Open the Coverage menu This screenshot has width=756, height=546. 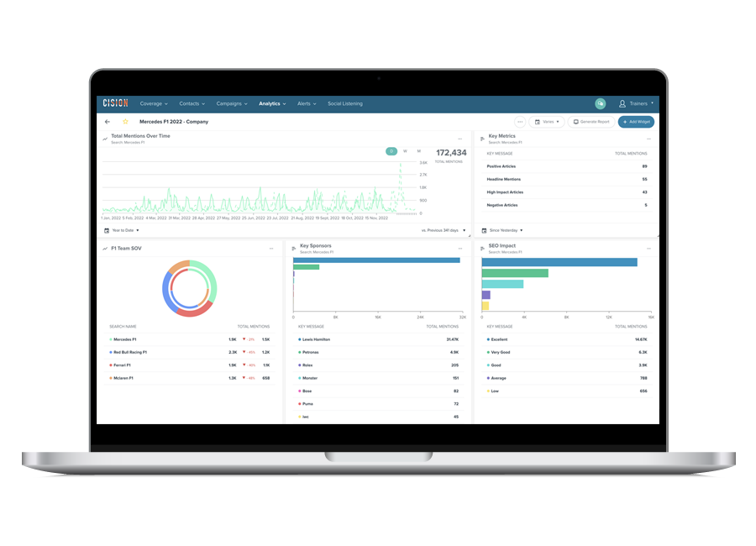point(154,103)
